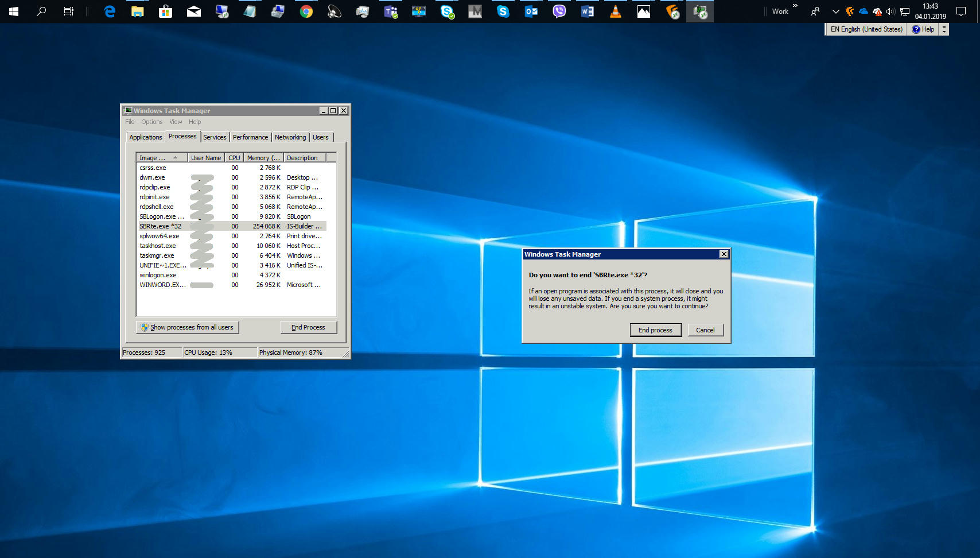980x558 pixels.
Task: Expand hidden system tray icons chevron
Action: [835, 11]
